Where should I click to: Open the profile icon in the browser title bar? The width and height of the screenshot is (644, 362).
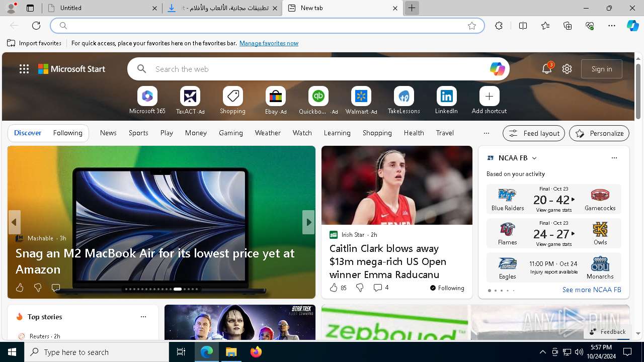pos(11,8)
